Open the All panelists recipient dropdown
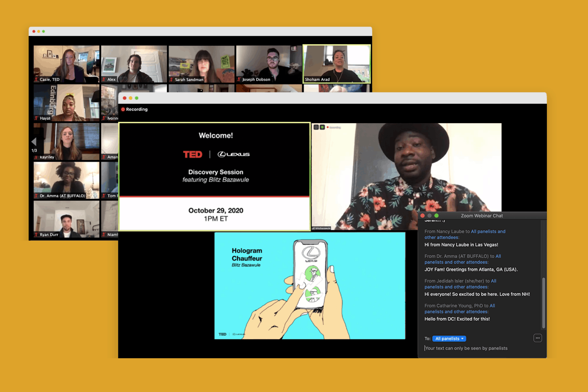Screen dimensions: 588x392 449,339
